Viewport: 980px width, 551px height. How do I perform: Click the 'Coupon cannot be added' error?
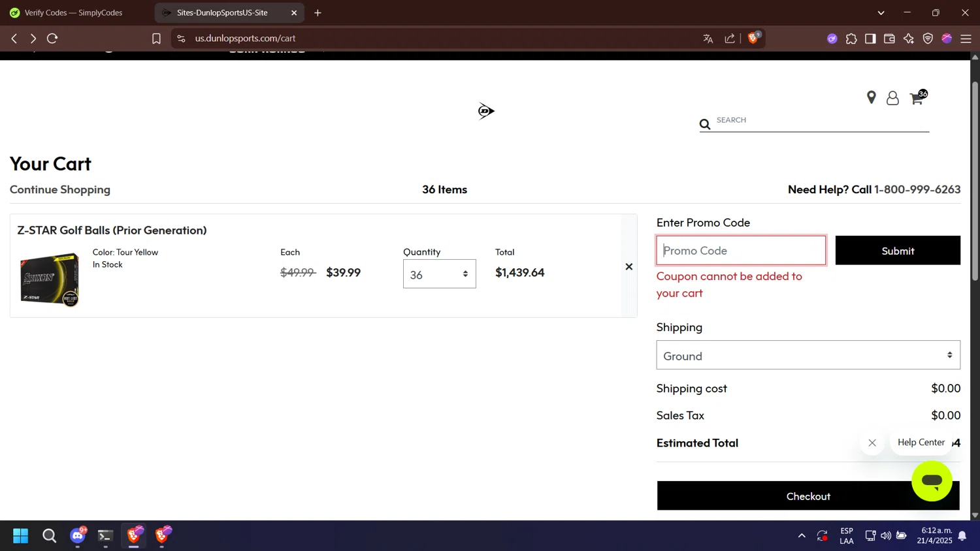[729, 285]
